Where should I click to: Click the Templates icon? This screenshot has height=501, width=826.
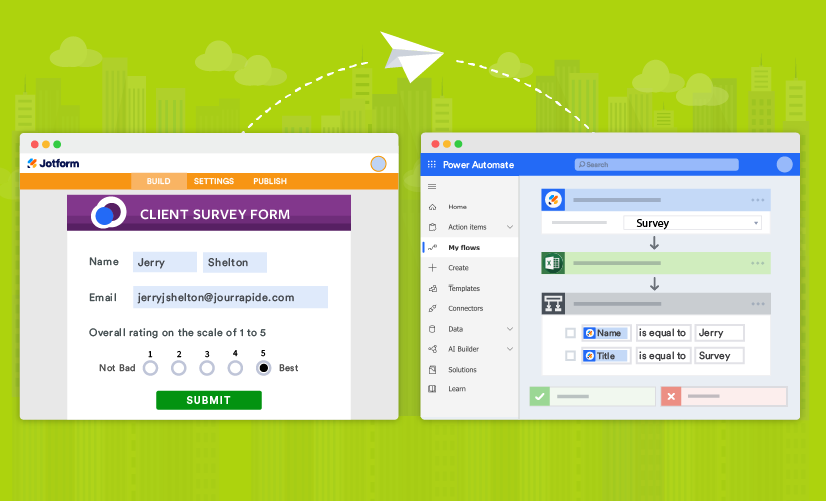click(x=432, y=288)
